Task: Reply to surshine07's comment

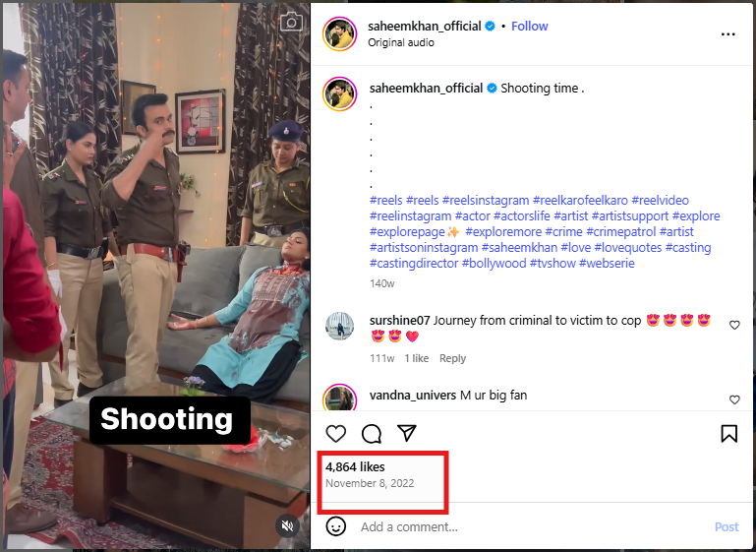Action: 452,358
